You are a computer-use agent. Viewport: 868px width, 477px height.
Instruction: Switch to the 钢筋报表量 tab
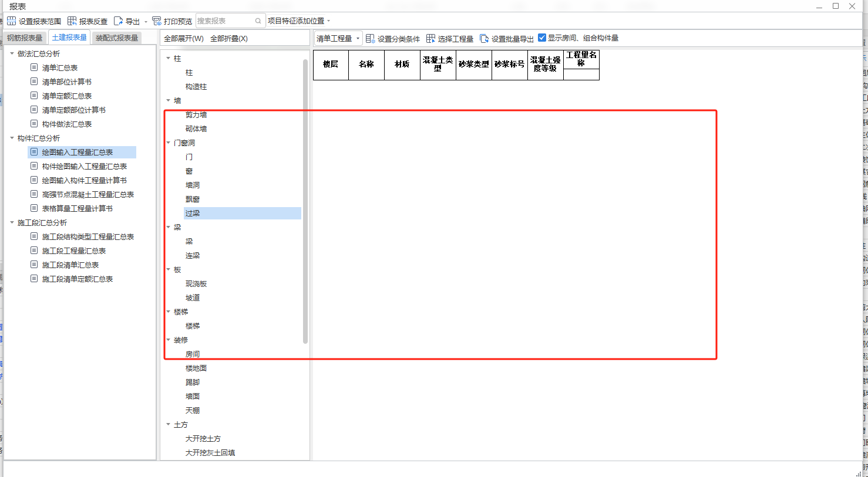tap(25, 38)
